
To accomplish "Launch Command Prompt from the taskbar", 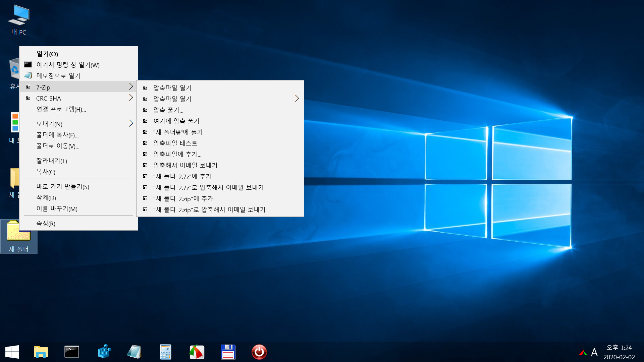I will pyautogui.click(x=72, y=352).
